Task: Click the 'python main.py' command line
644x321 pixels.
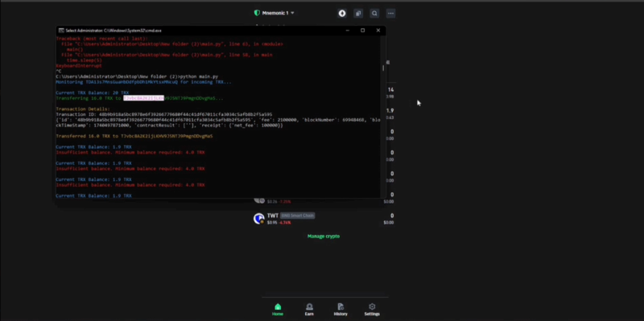Action: point(137,76)
